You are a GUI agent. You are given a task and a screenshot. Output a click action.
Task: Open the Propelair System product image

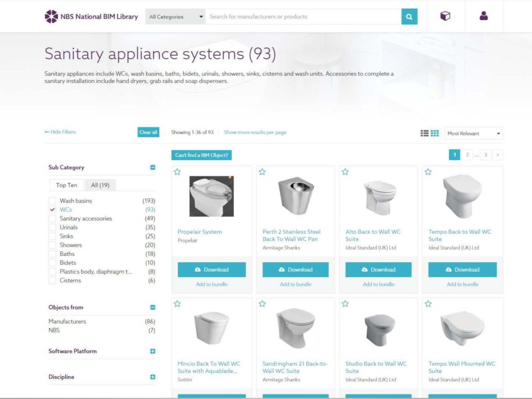click(x=211, y=196)
